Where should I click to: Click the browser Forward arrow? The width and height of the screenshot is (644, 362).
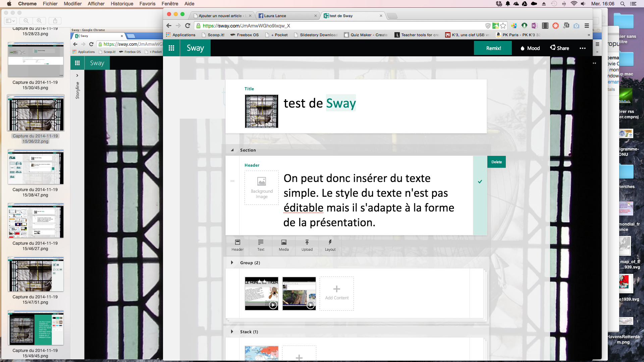(178, 26)
